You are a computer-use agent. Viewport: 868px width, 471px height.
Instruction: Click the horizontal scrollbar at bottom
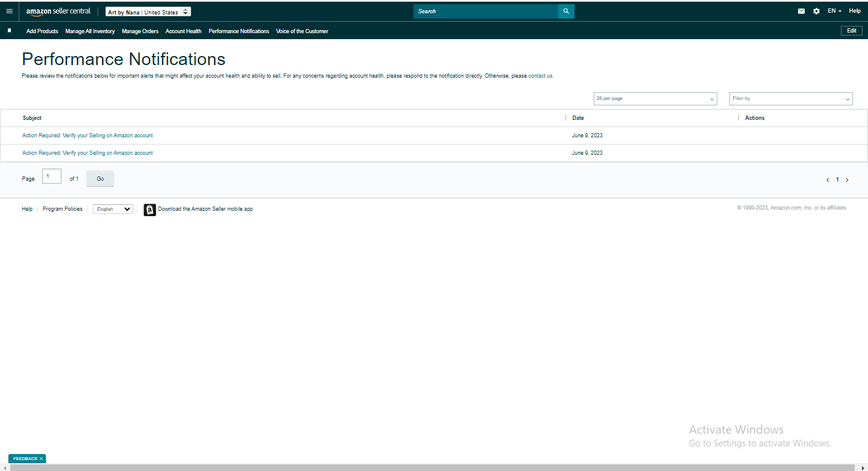tap(432, 467)
